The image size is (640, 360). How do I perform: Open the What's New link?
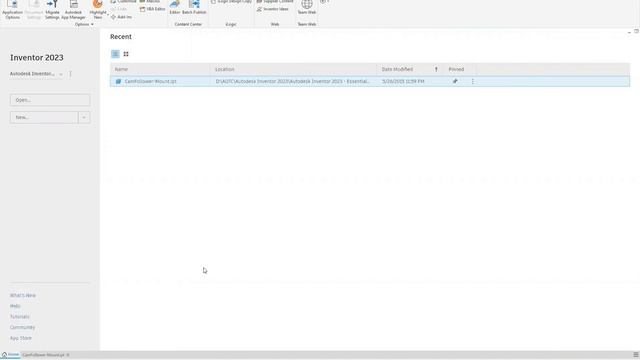(23, 296)
